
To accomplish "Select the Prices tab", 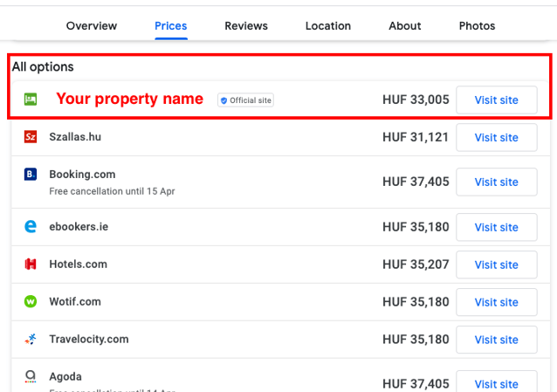I will (x=171, y=26).
